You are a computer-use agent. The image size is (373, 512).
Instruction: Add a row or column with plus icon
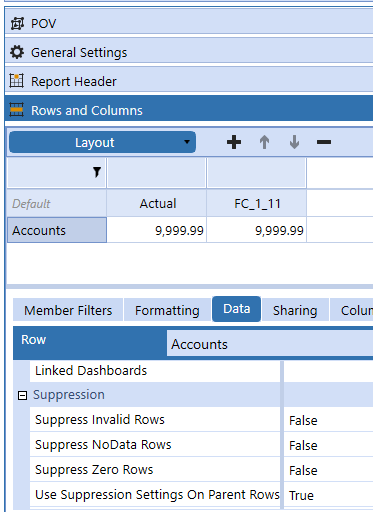pos(234,142)
